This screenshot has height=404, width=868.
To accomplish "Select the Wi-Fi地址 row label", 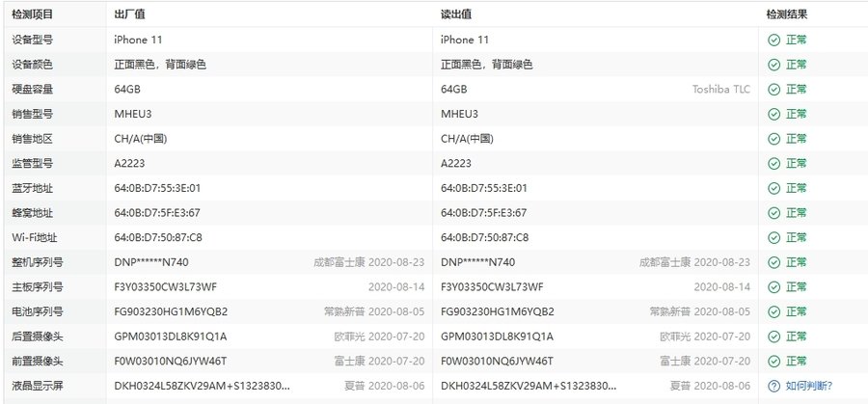I will pos(35,237).
